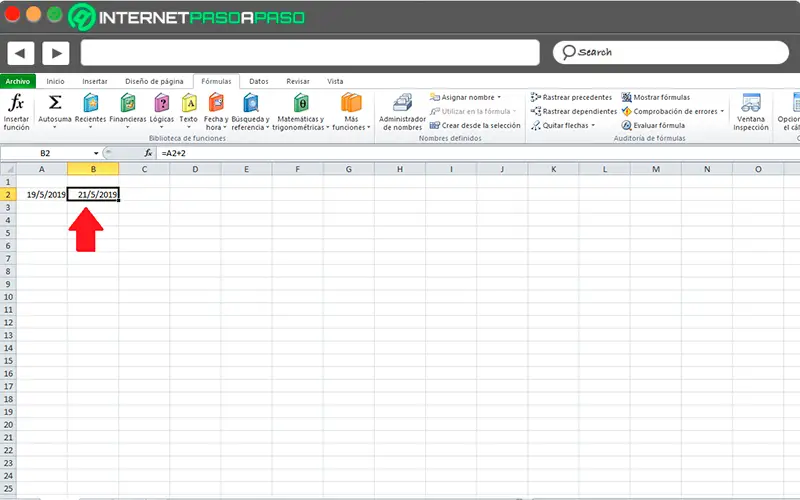Click Crear desde la selección
The height and width of the screenshot is (500, 800).
point(475,125)
